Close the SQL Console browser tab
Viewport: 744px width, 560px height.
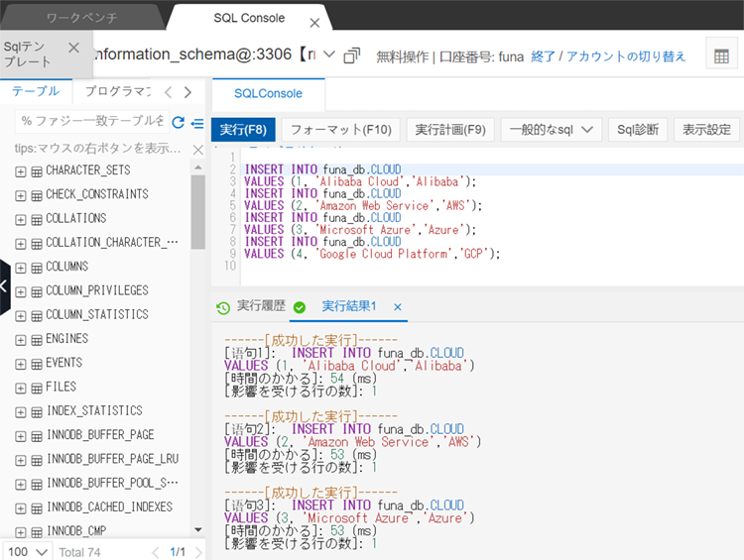[315, 20]
